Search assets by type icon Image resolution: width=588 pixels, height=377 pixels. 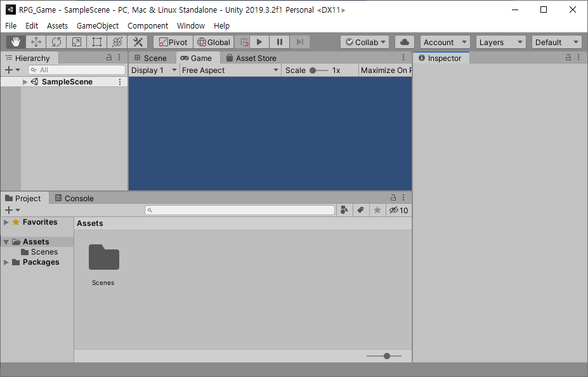click(344, 210)
